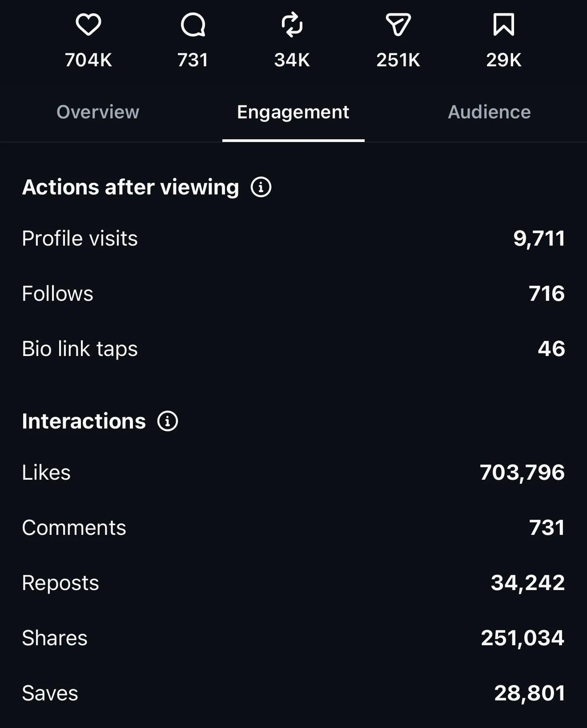This screenshot has height=728, width=587.
Task: Tap the heart likes icon
Action: coord(88,24)
